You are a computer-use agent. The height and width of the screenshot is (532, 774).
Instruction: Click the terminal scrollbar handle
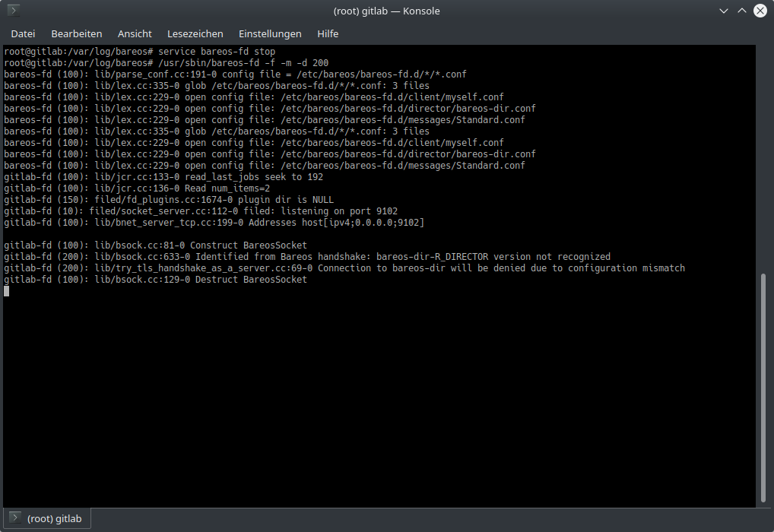point(764,388)
